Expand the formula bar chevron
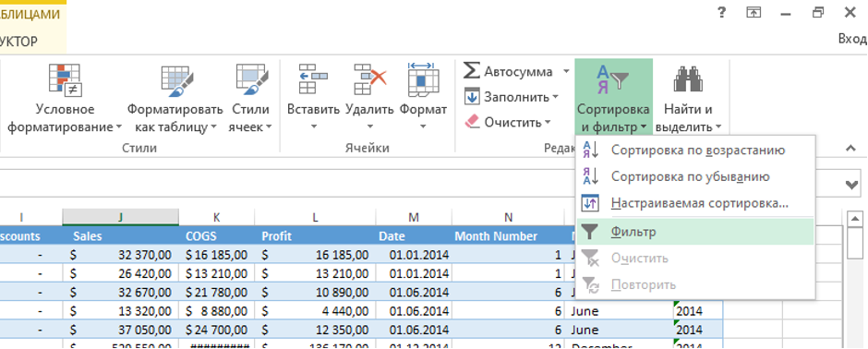 852,186
